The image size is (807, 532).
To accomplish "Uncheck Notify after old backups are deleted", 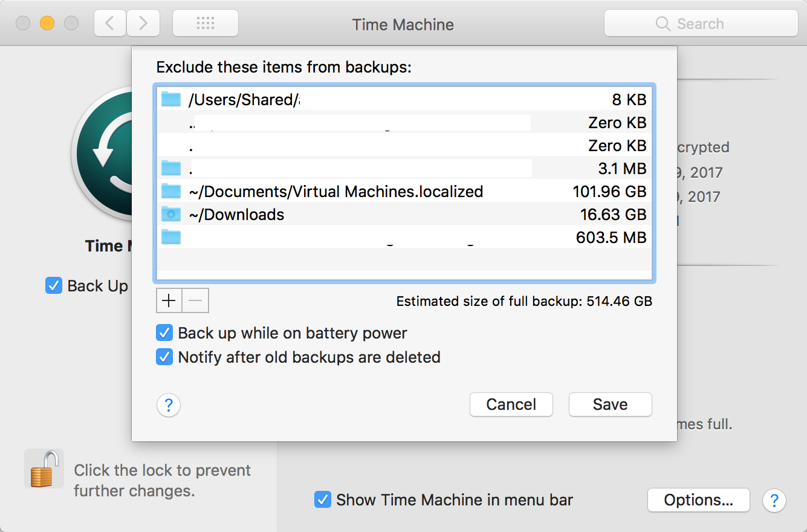I will click(x=164, y=357).
